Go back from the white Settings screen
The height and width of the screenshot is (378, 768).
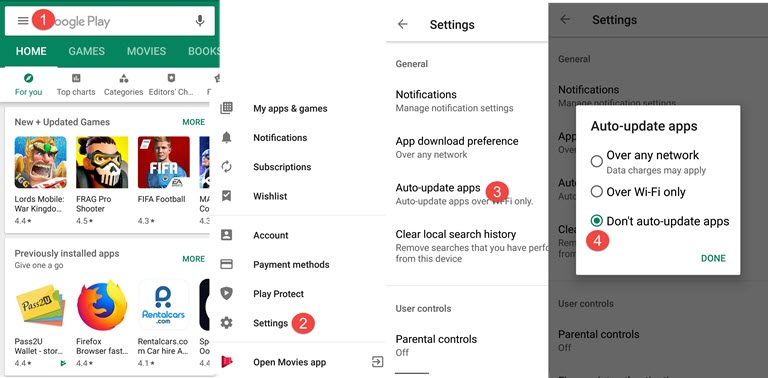pos(403,24)
